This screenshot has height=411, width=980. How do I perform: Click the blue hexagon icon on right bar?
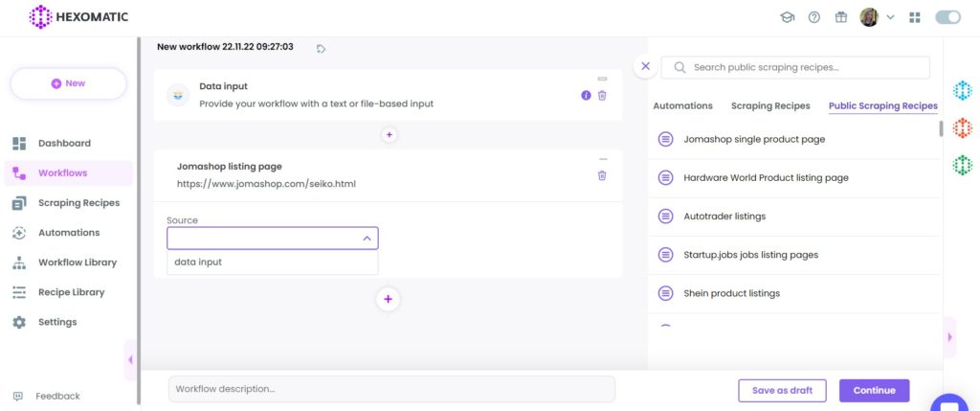click(962, 91)
